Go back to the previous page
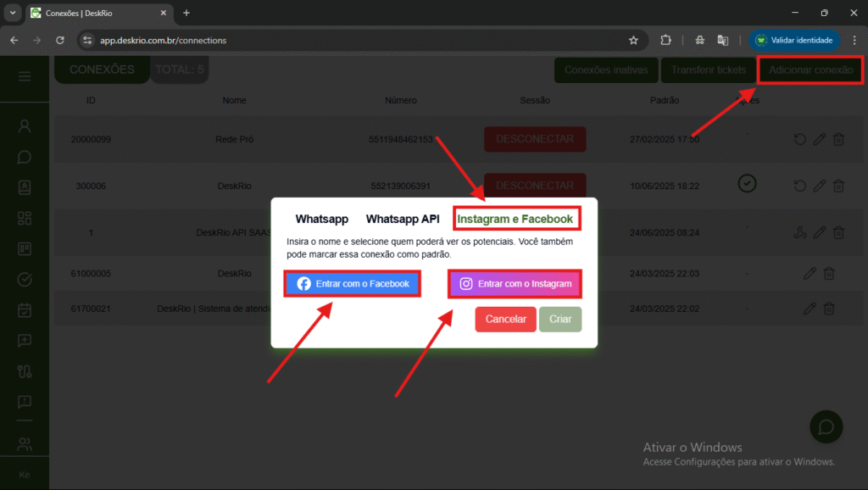The height and width of the screenshot is (490, 868). [x=14, y=40]
